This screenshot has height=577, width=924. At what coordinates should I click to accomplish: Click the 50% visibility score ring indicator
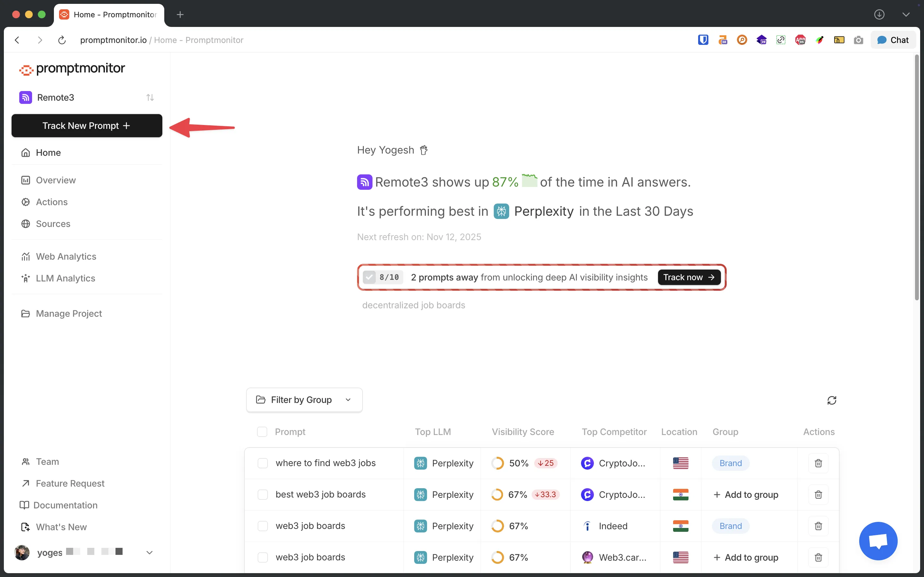pos(497,463)
